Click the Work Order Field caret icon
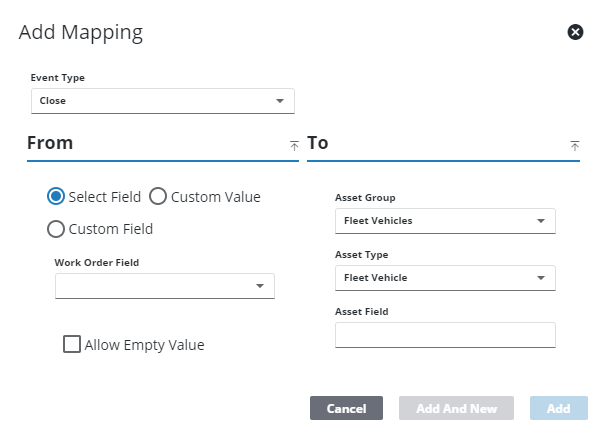 click(260, 286)
